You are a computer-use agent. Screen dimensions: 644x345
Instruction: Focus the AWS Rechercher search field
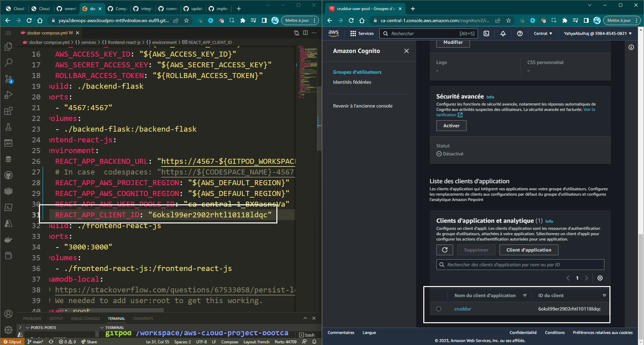click(429, 33)
